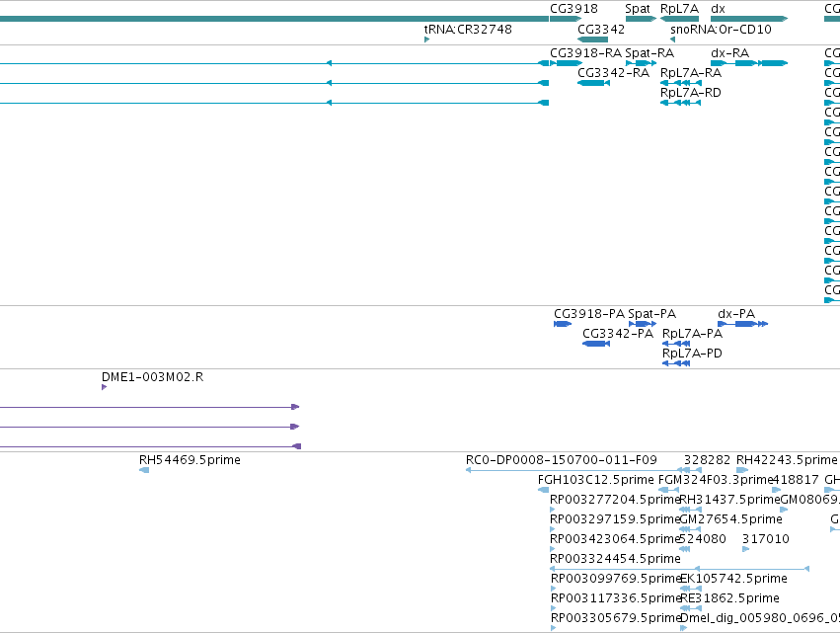This screenshot has width=840, height=633.
Task: Select the Spat gene glyph
Action: [x=641, y=19]
